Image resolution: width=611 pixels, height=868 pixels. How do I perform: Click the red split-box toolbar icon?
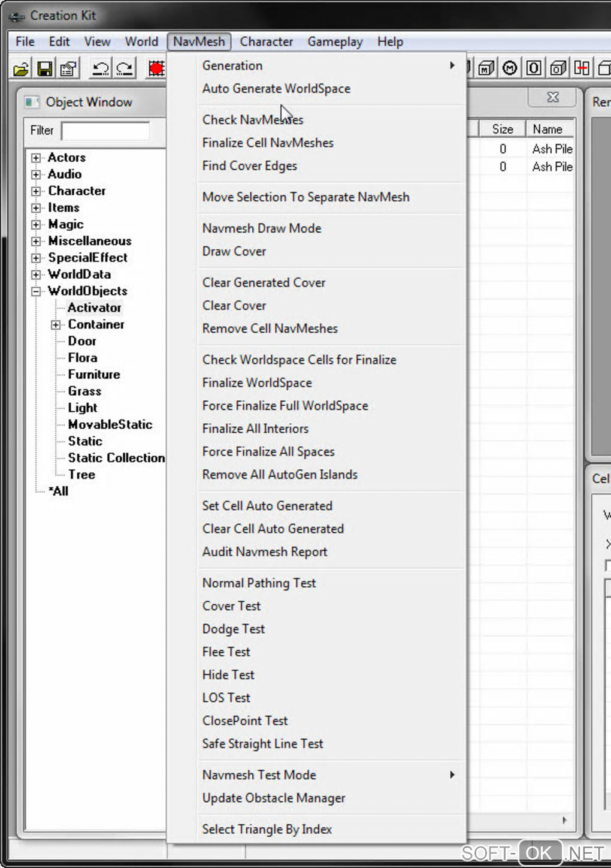coord(582,68)
